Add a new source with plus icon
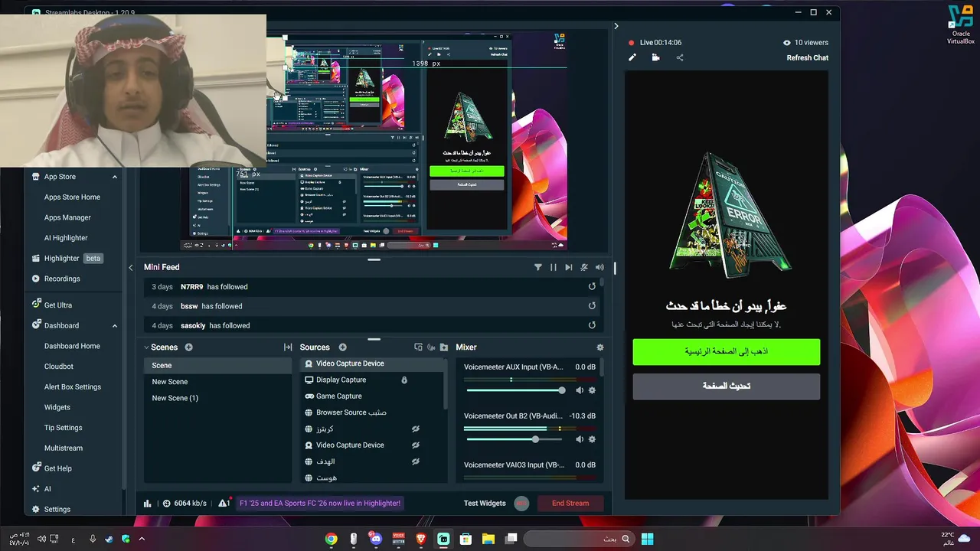Viewport: 980px width, 551px height. pos(342,347)
